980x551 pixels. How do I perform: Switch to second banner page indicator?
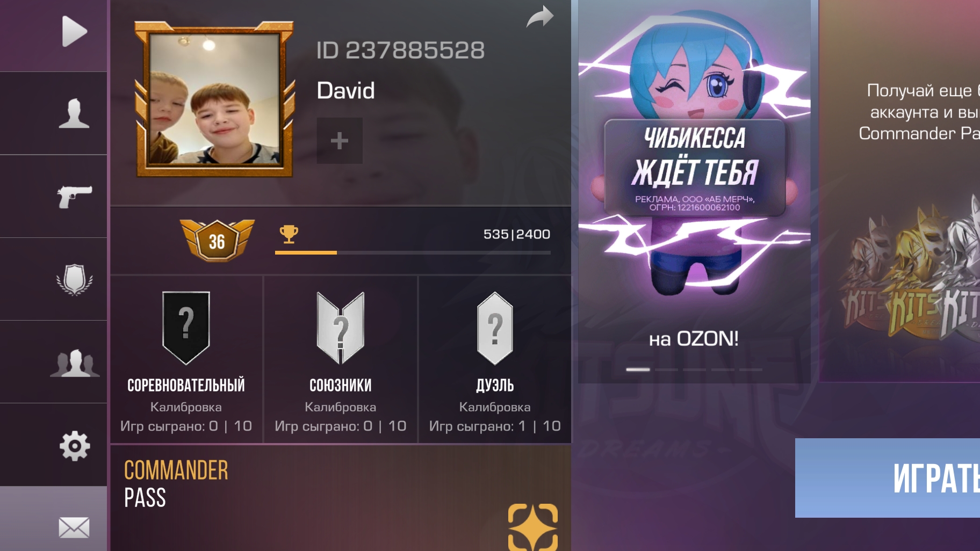click(x=666, y=369)
